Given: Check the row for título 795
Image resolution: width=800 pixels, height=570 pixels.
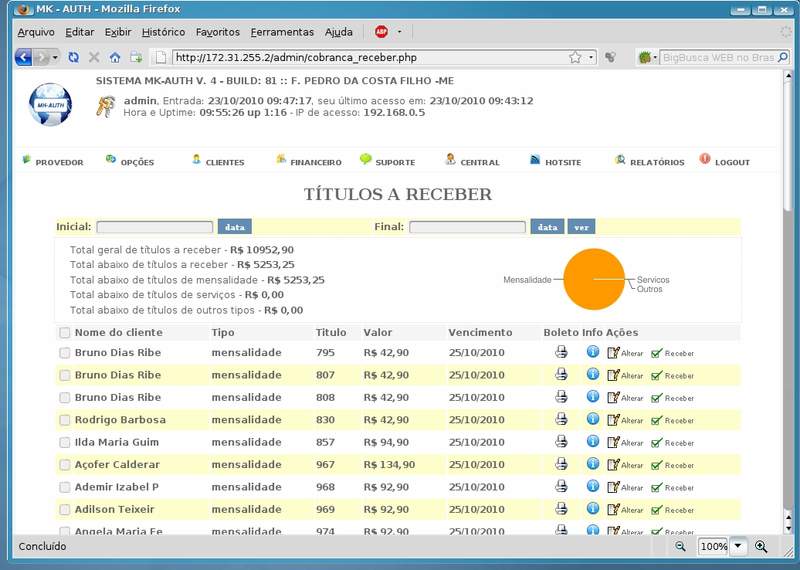Looking at the screenshot, I should (64, 353).
